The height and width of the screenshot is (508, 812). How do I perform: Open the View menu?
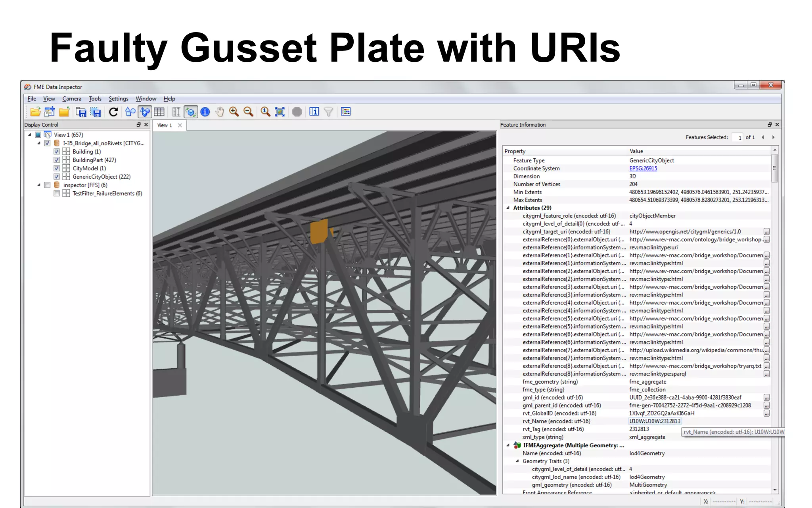[x=49, y=99]
